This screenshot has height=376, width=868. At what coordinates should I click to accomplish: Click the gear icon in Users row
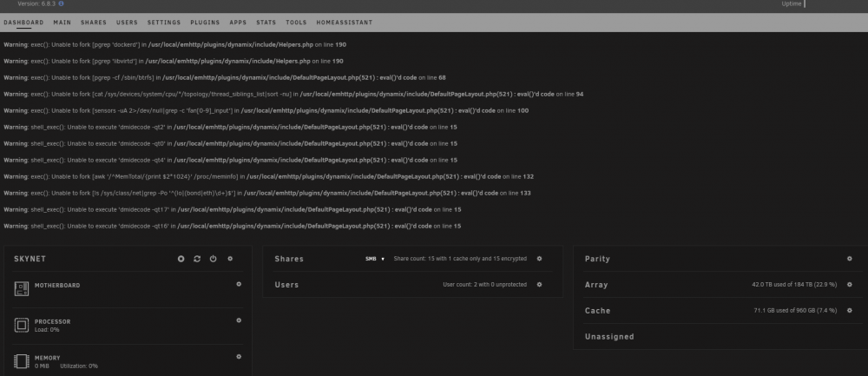(x=539, y=285)
